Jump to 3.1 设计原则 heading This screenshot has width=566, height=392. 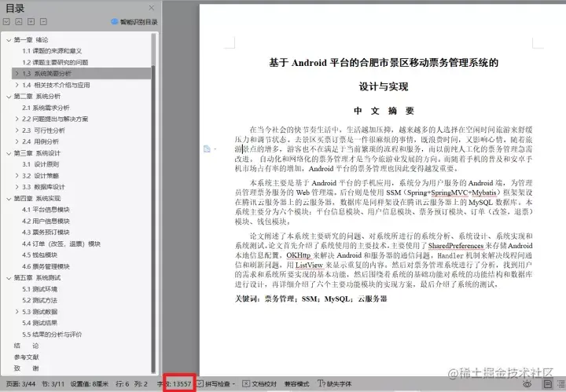coord(40,164)
